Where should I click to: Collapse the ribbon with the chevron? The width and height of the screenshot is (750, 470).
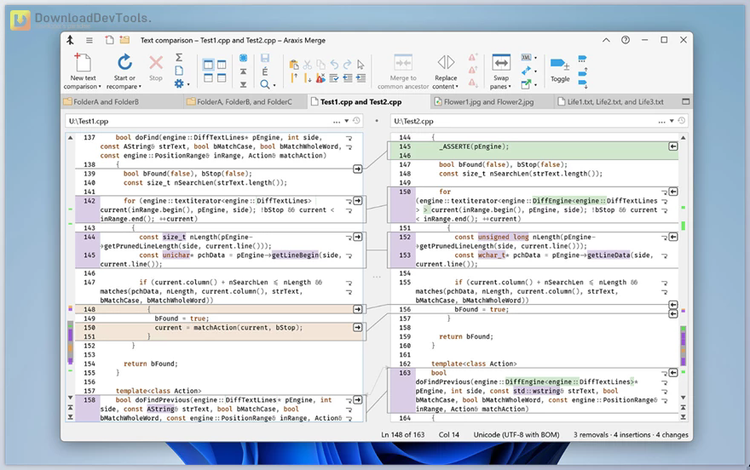(x=606, y=40)
